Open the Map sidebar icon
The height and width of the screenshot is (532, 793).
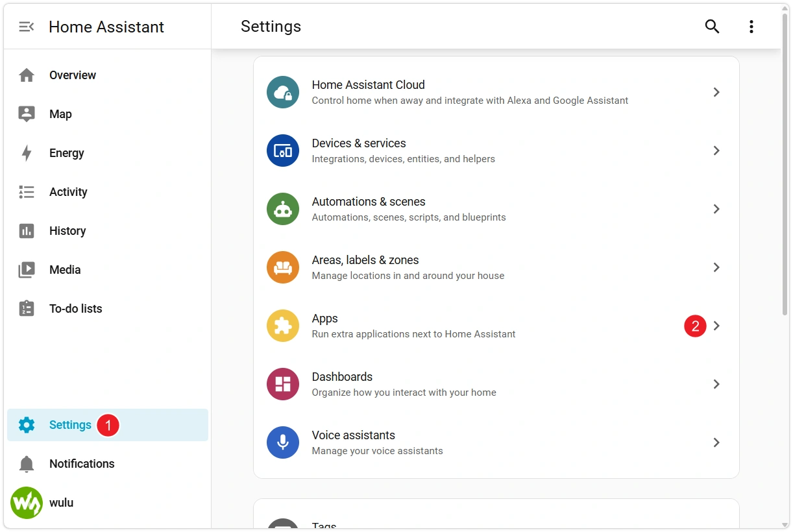[27, 114]
